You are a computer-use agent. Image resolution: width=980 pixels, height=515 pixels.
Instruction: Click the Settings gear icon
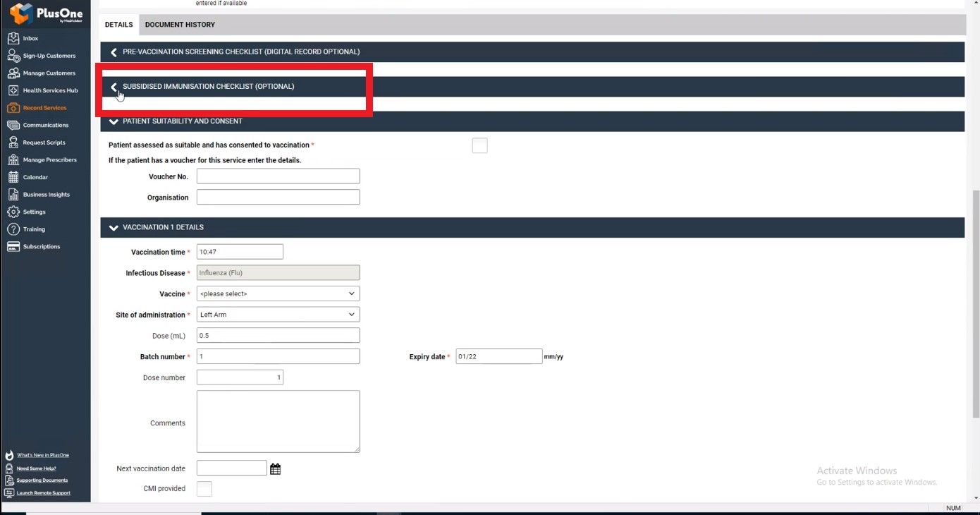13,212
